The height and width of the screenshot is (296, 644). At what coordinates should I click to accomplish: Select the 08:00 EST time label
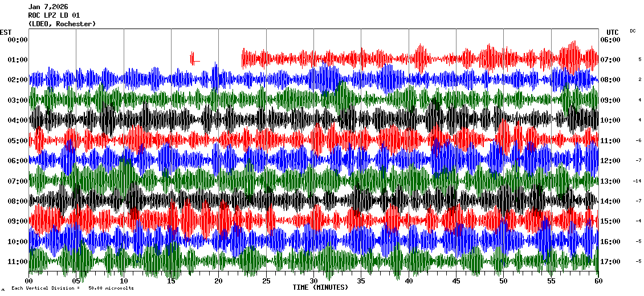click(x=17, y=201)
